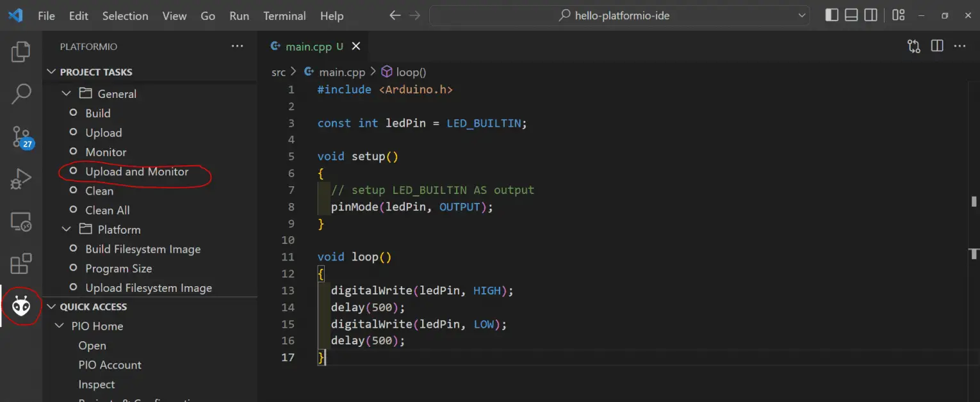Screen dimensions: 980x402
Task: Click PIO Account in Quick Access
Action: click(110, 365)
